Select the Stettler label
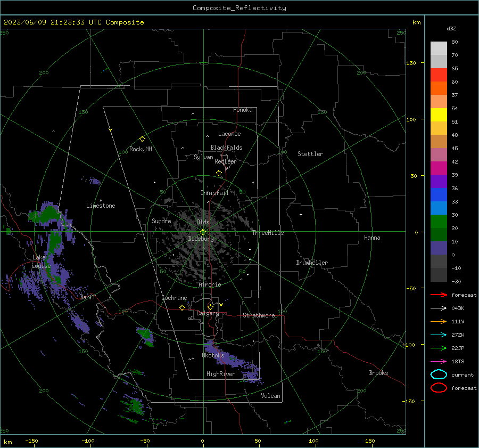Image resolution: width=479 pixels, height=448 pixels. 310,154
